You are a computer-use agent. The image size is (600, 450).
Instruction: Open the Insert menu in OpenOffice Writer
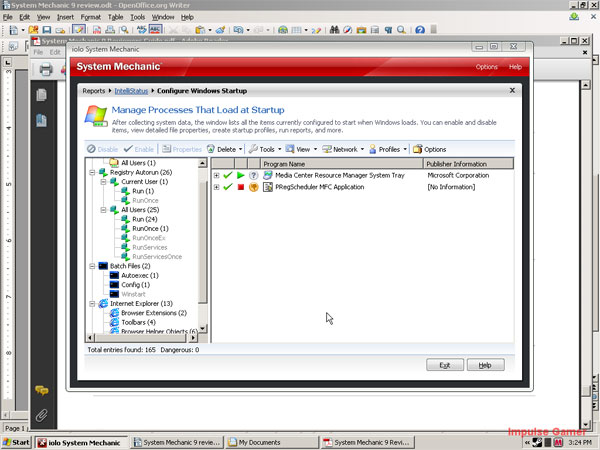coord(65,17)
